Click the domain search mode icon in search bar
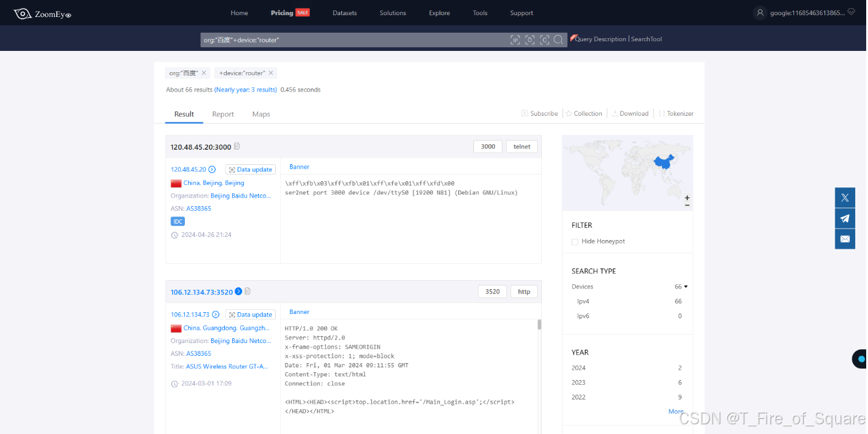The image size is (868, 434). tap(530, 40)
